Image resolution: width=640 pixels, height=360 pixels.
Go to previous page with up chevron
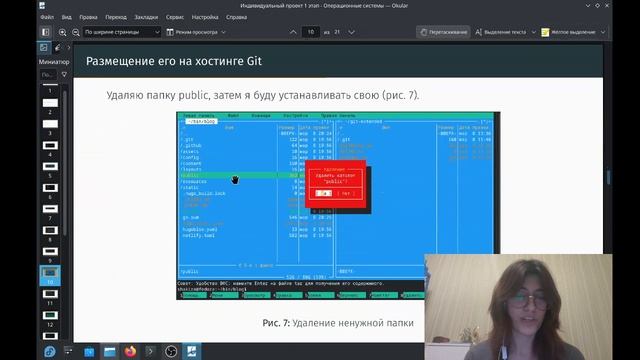click(x=293, y=32)
